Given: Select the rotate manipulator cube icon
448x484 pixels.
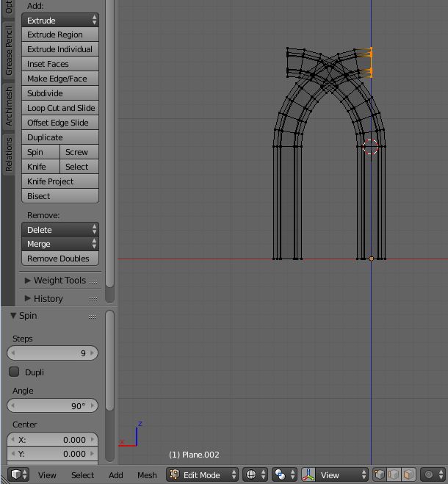Looking at the screenshot, I should (x=394, y=474).
